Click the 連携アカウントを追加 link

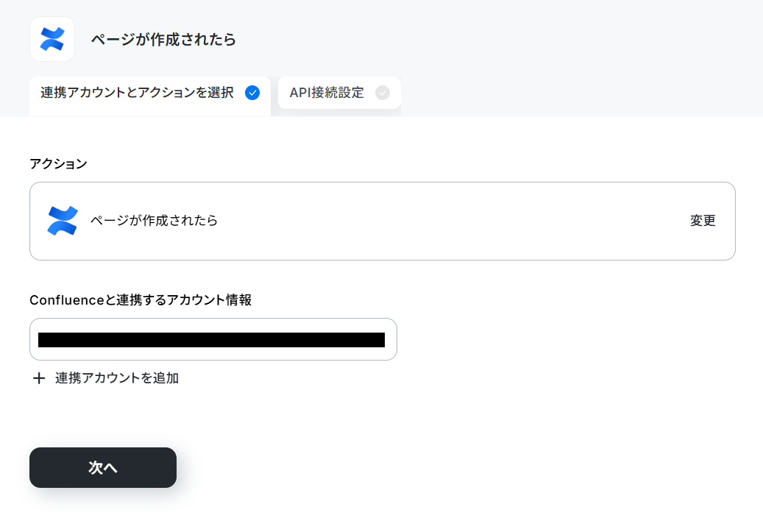(x=117, y=378)
